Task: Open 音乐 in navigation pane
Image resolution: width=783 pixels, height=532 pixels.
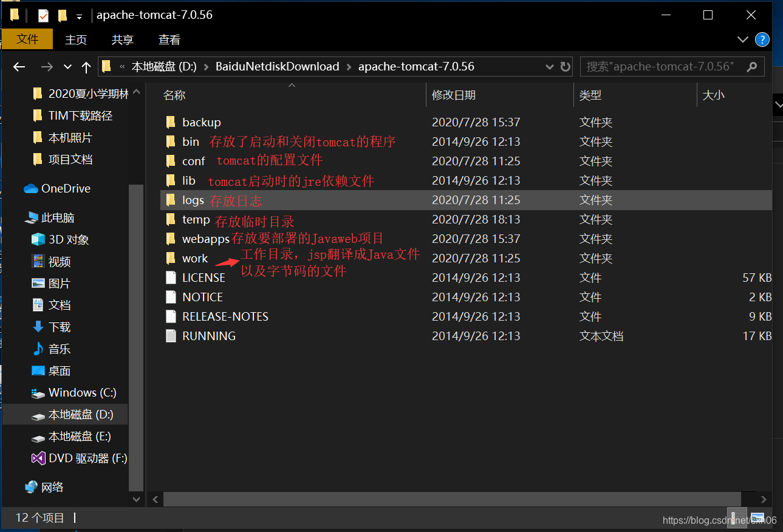Action: coord(51,349)
